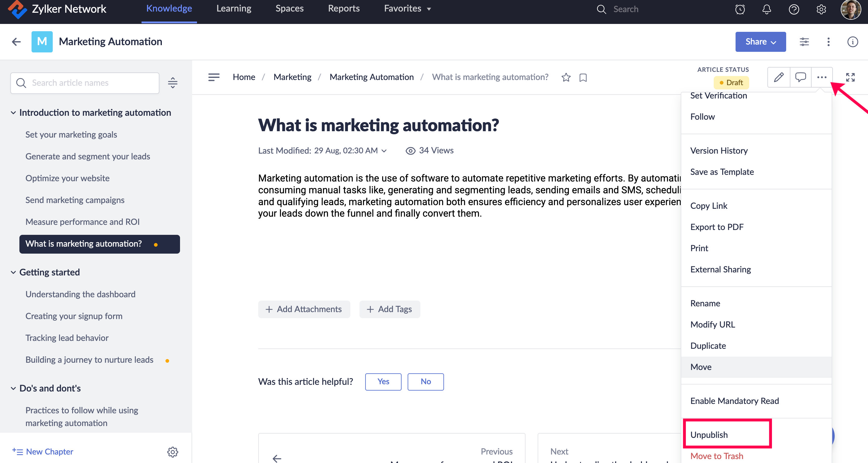Collapse Introduction to marketing automation chapter
The image size is (868, 463).
pos(13,112)
